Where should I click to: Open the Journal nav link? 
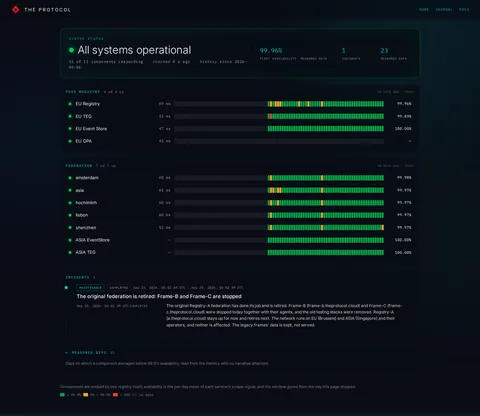click(x=444, y=10)
